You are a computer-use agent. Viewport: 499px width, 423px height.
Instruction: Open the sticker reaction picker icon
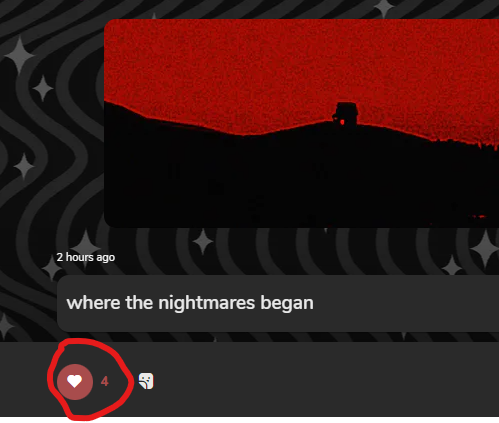pyautogui.click(x=146, y=381)
